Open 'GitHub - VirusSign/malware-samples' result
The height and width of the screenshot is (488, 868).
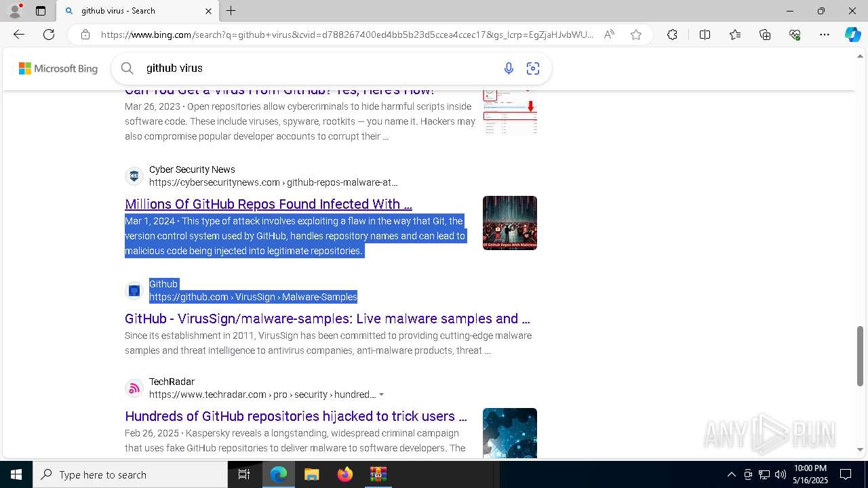pyautogui.click(x=327, y=319)
